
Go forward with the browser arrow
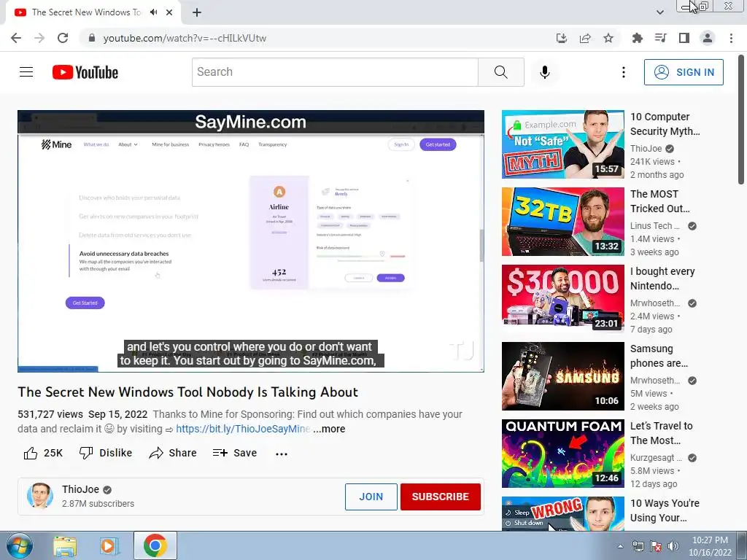(39, 38)
